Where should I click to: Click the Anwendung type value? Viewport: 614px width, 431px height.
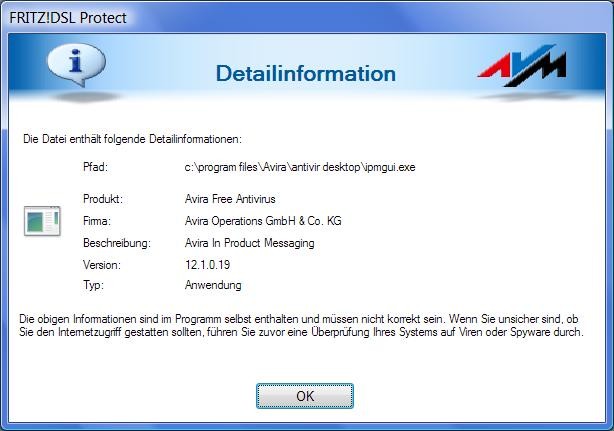pos(213,285)
